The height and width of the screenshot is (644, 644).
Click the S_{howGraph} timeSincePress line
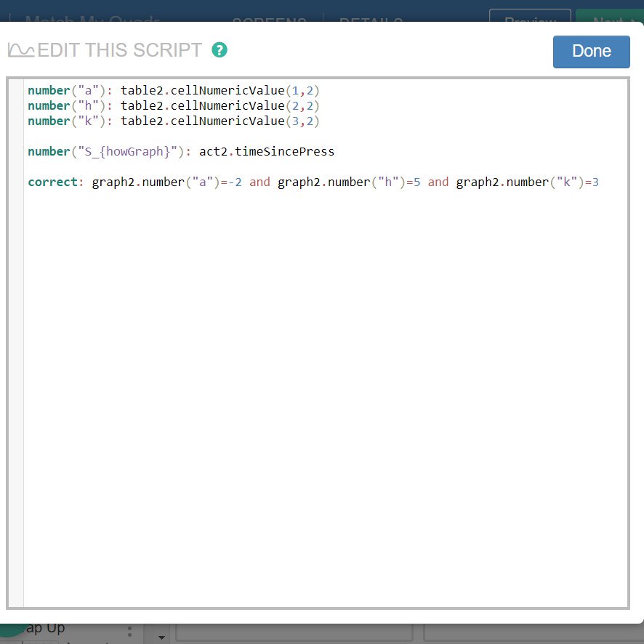[181, 152]
